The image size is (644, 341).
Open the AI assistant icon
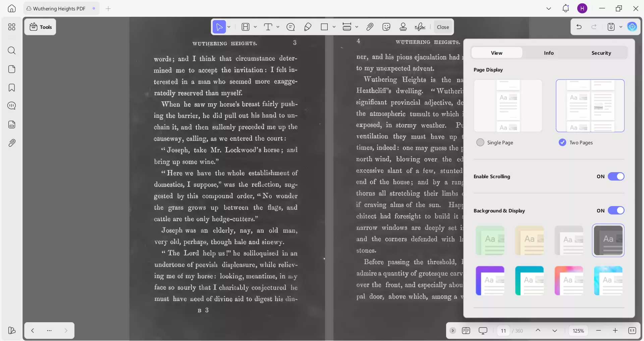pos(632,27)
